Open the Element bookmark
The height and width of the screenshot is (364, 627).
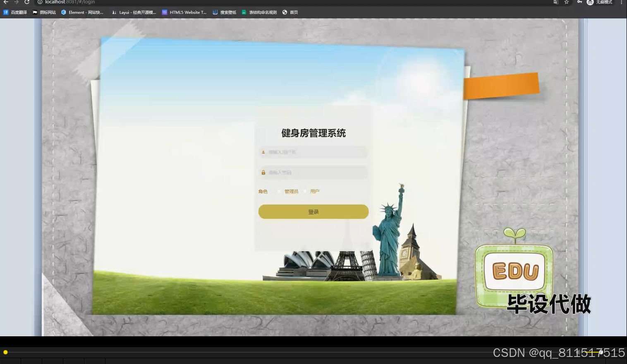[82, 12]
